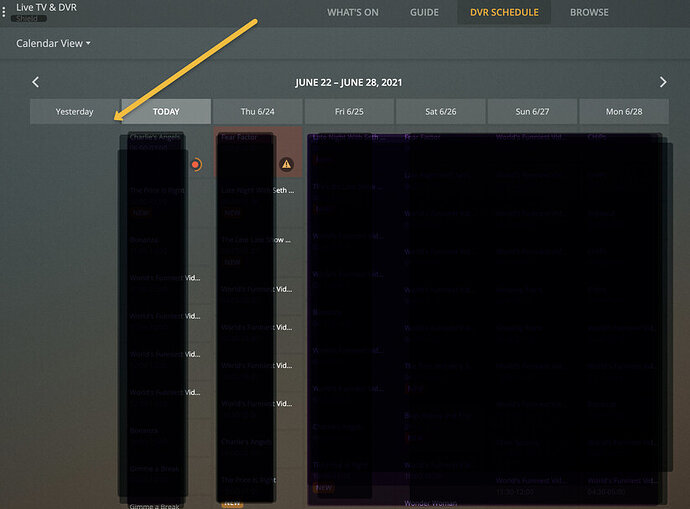Open the Guide tab
This screenshot has height=509, width=690.
[424, 12]
